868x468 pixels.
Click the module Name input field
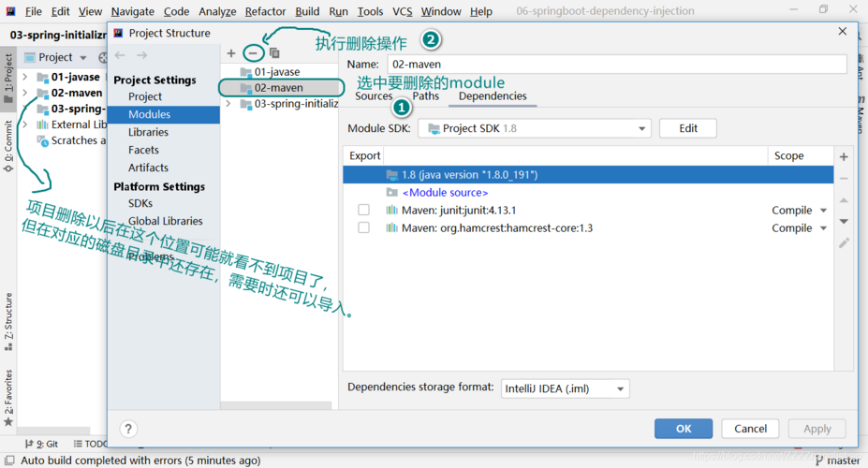pos(617,65)
